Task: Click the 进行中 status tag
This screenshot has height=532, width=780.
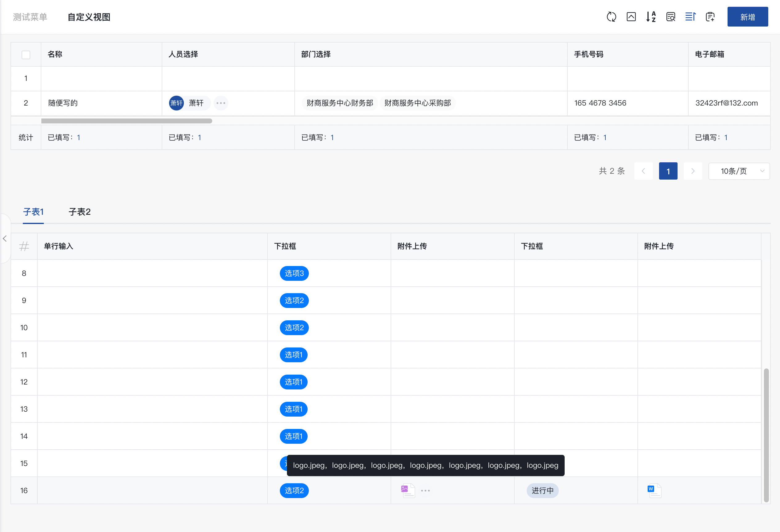Action: (542, 490)
